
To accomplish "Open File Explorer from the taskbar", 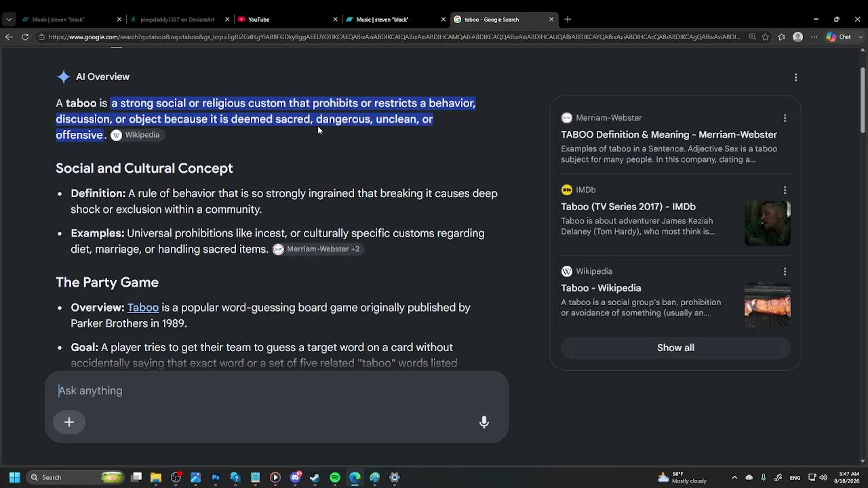I will click(156, 478).
